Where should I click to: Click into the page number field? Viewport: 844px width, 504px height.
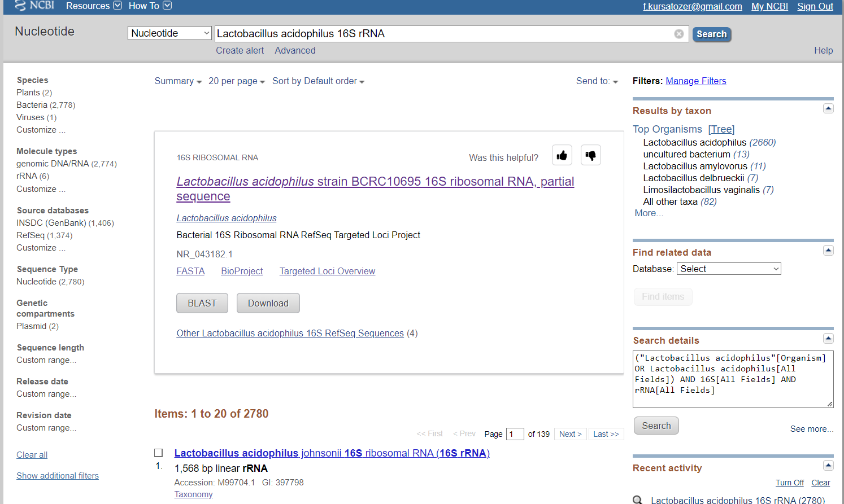(515, 434)
